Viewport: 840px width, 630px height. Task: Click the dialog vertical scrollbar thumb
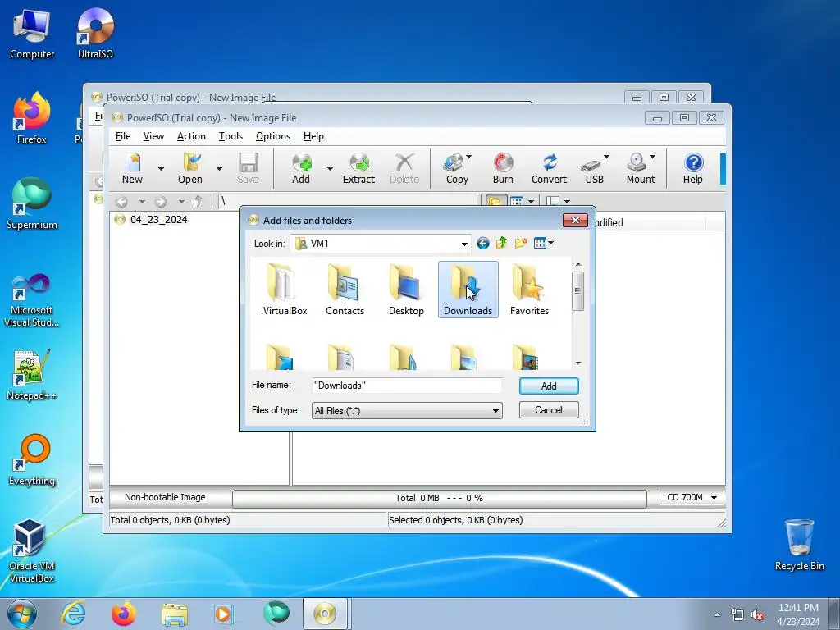[x=577, y=291]
